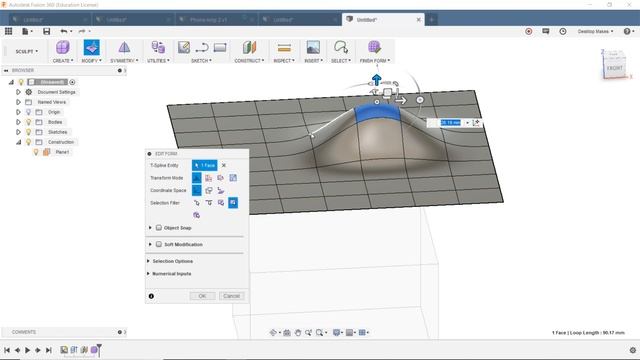
Task: Choose Scale transform mode icon
Action: (x=233, y=178)
